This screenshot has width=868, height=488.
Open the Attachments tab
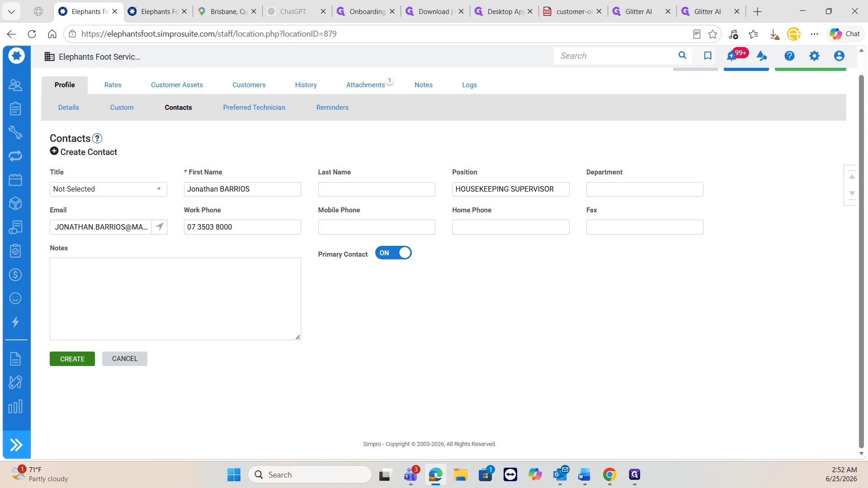coord(366,85)
